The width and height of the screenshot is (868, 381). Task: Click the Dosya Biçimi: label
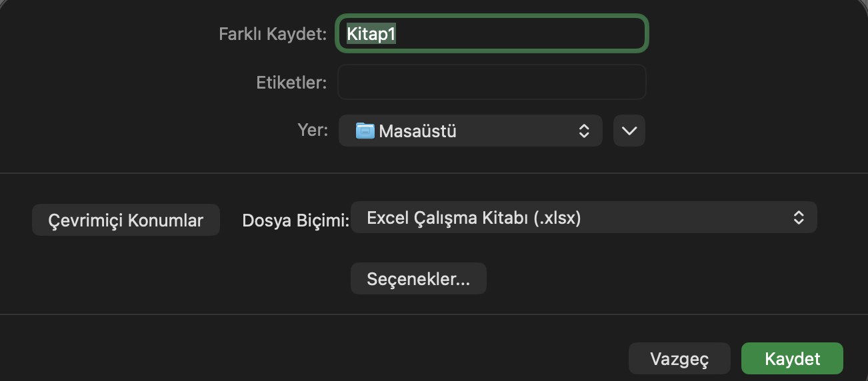click(x=295, y=220)
